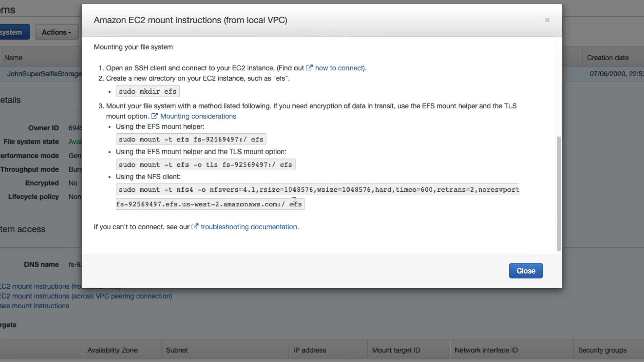
Task: Click the Creation date column header
Action: [607, 58]
